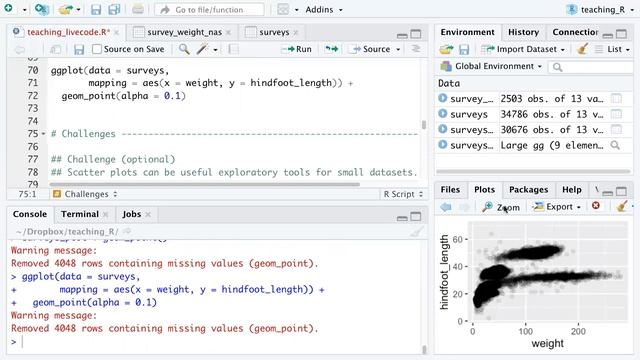This screenshot has height=360, width=640.
Task: Click the save all documents icon
Action: click(x=114, y=9)
